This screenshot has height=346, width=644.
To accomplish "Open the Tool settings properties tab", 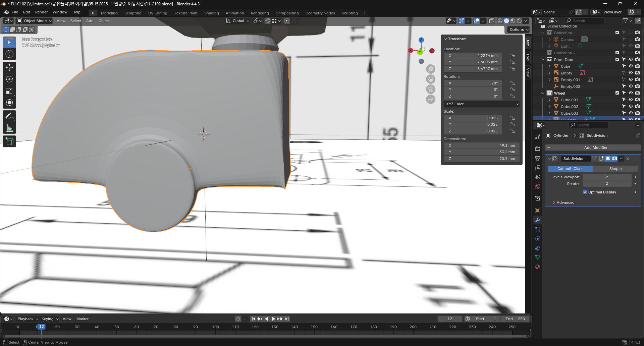I will coord(538,137).
